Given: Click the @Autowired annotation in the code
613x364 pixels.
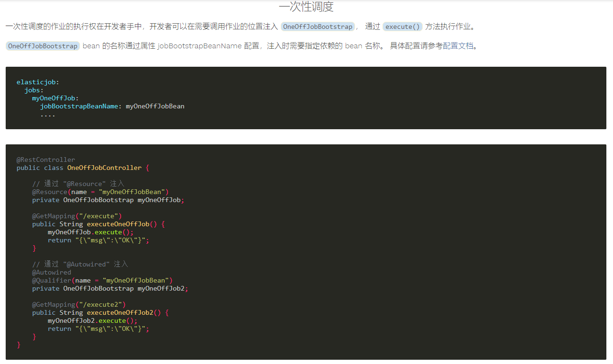Looking at the screenshot, I should tap(52, 272).
